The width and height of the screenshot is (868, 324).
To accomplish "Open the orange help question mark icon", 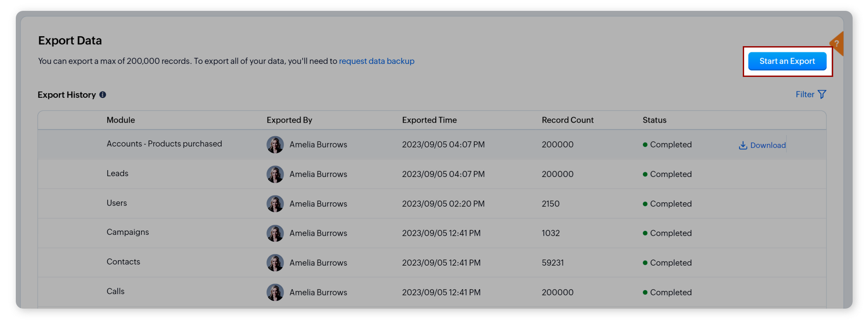I will (837, 44).
